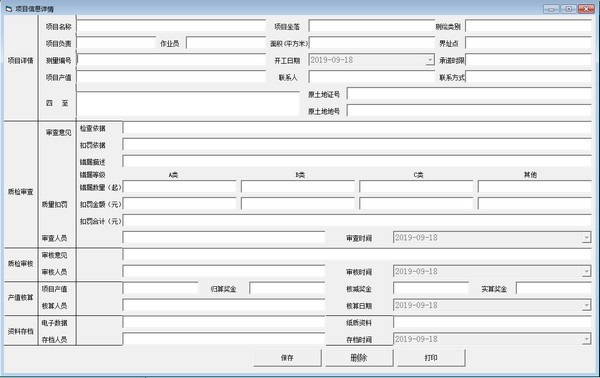Focus the 原土地证号 input field
Image resolution: width=600 pixels, height=378 pixels.
click(469, 94)
